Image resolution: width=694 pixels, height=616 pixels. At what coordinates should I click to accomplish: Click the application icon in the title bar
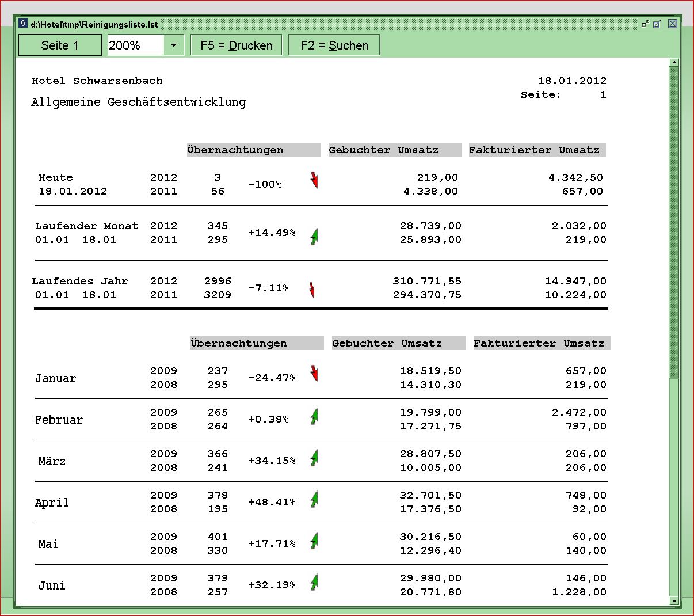[23, 24]
